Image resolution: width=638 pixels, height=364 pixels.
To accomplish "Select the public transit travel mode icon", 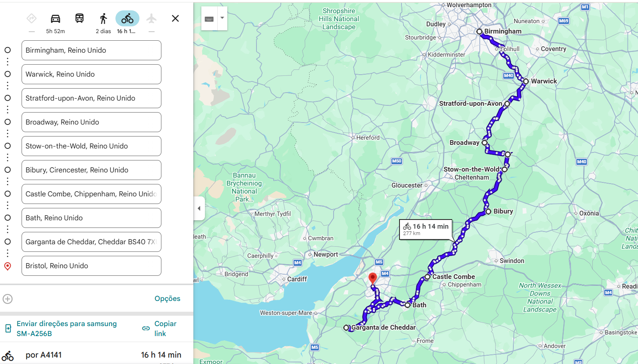I will coord(80,18).
